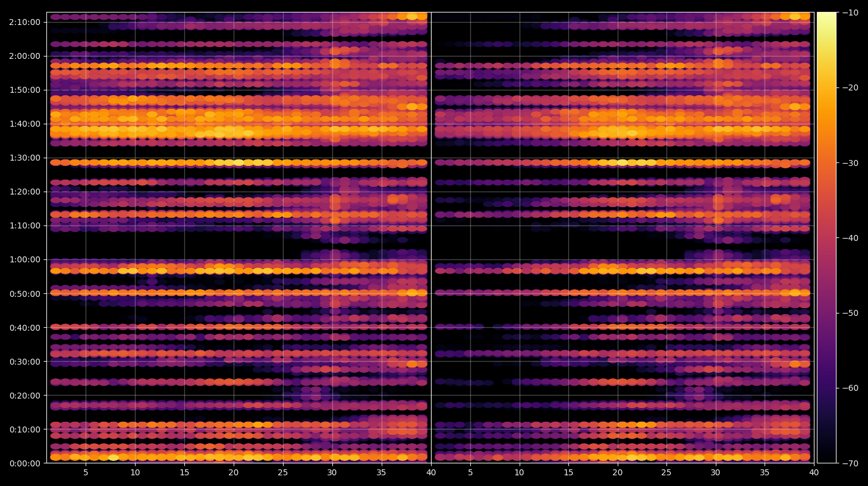Select x-axis label 20 under the right plot

click(618, 473)
